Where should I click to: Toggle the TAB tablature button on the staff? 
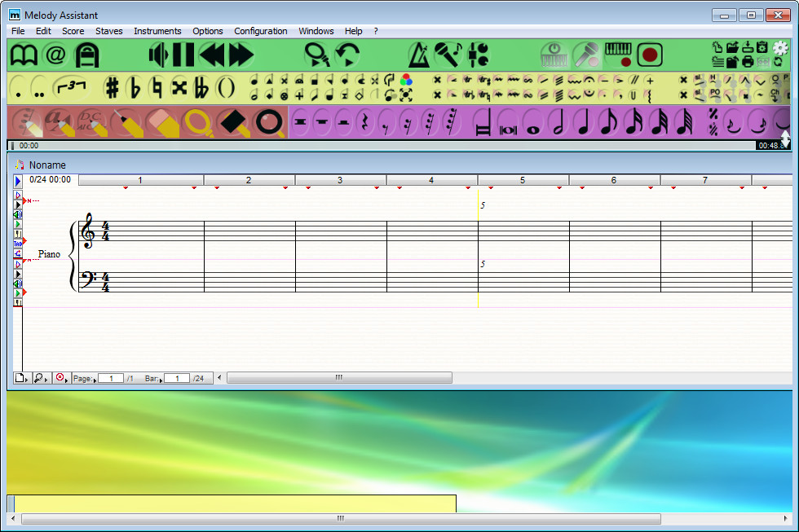[18, 244]
